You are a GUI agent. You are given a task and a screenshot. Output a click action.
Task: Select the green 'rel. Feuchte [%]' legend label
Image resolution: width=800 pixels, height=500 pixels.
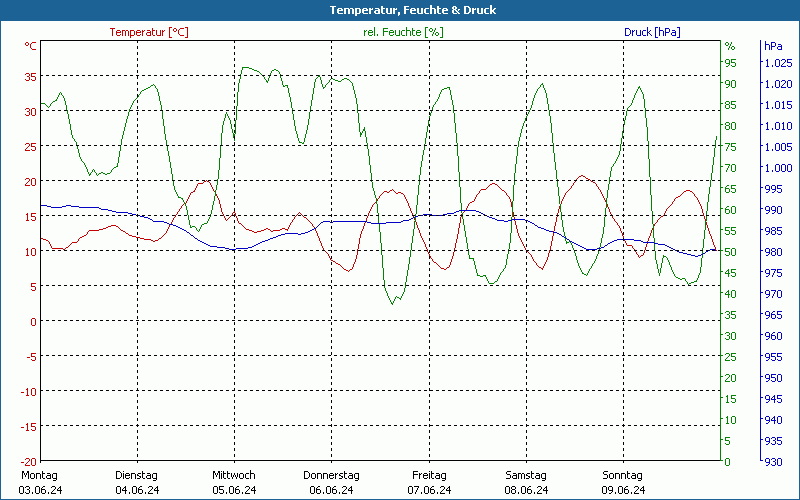coord(403,32)
